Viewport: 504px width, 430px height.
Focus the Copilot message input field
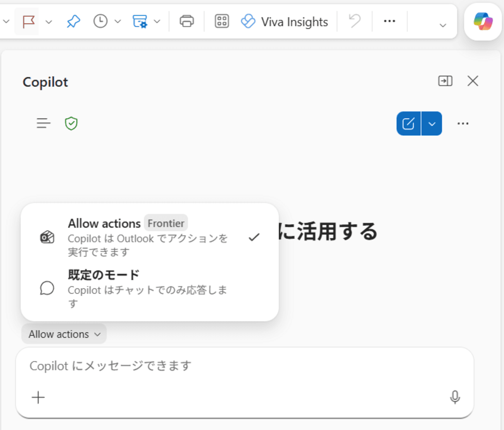coord(244,366)
